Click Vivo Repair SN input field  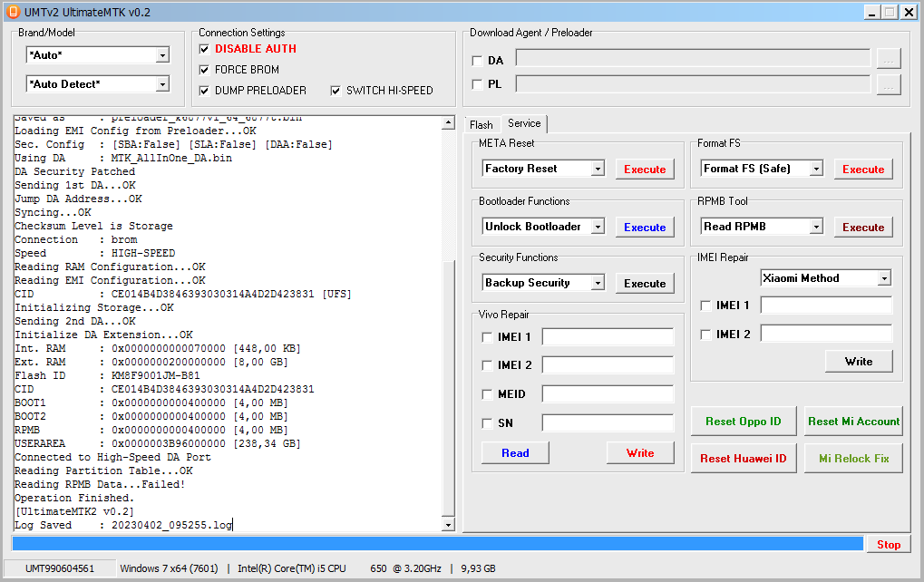[x=608, y=423]
